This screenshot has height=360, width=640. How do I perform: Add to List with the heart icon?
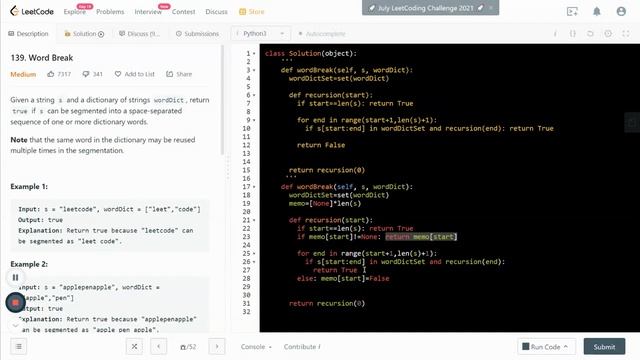point(134,74)
